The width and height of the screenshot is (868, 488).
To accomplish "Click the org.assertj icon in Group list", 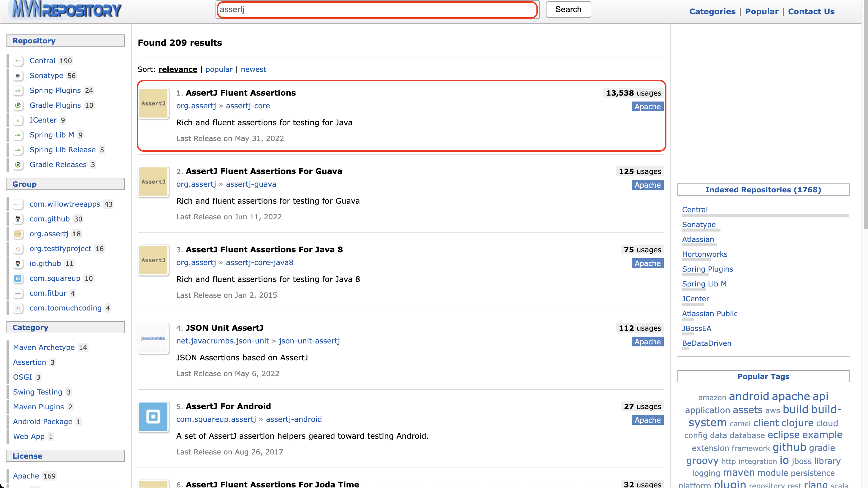I will (x=18, y=234).
